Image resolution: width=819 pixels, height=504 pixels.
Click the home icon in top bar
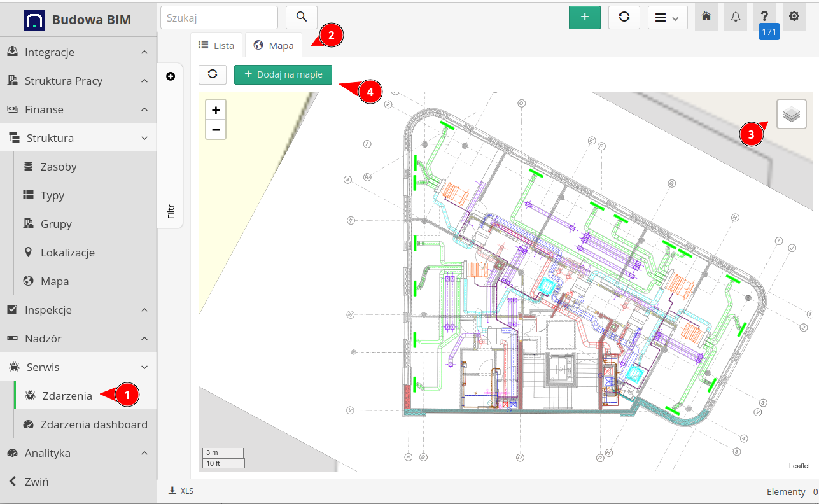(x=706, y=17)
